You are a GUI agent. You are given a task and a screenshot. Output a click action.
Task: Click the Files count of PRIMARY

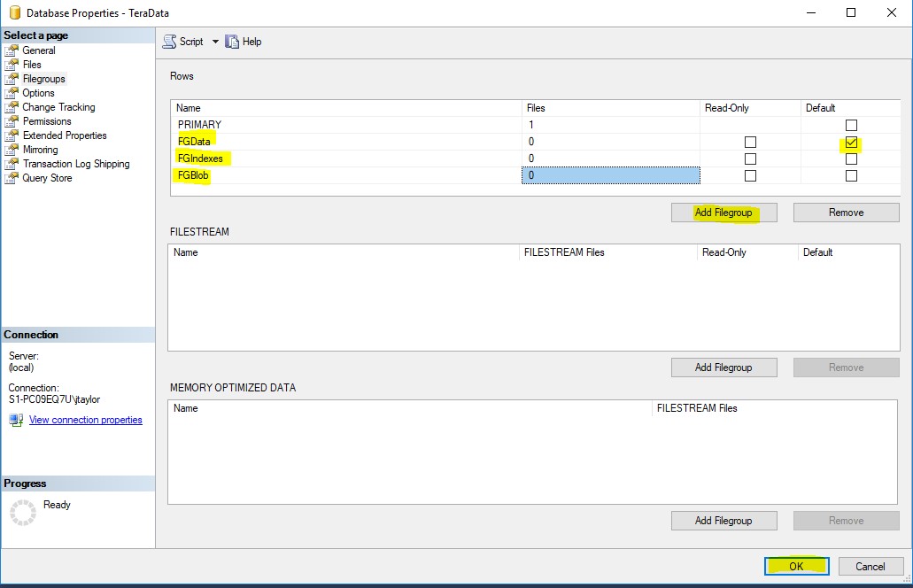coord(611,125)
